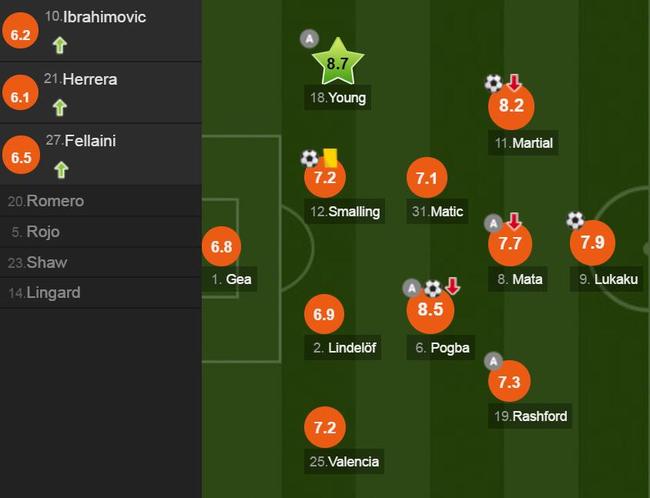Select Pogba's 8.5 rating circle
The height and width of the screenshot is (498, 650).
[430, 309]
